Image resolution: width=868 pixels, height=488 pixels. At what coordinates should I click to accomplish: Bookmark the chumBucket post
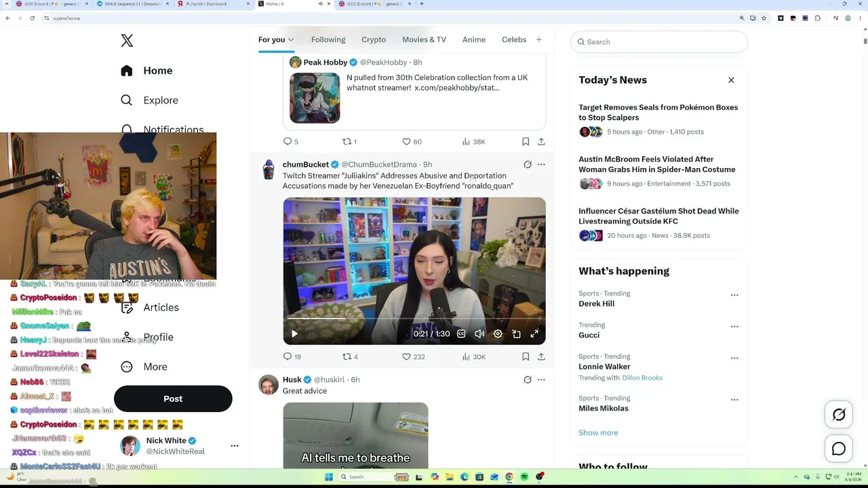[x=526, y=357]
